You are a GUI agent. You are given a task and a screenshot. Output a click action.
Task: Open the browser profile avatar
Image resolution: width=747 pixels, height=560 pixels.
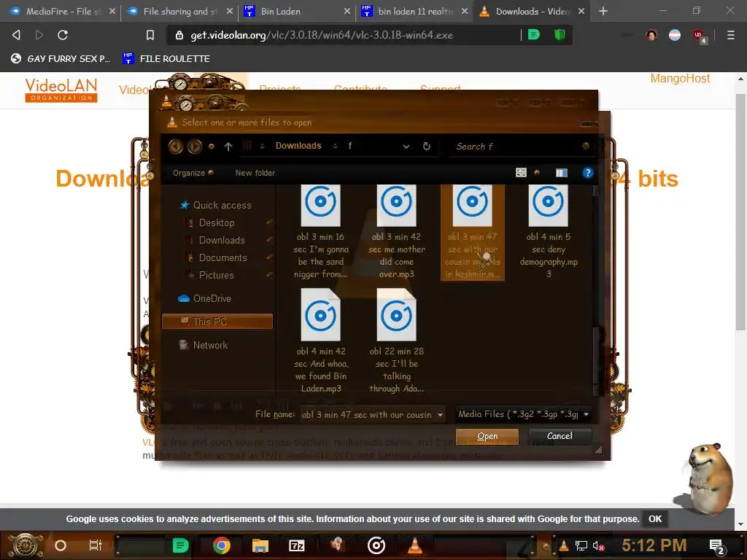tap(651, 35)
